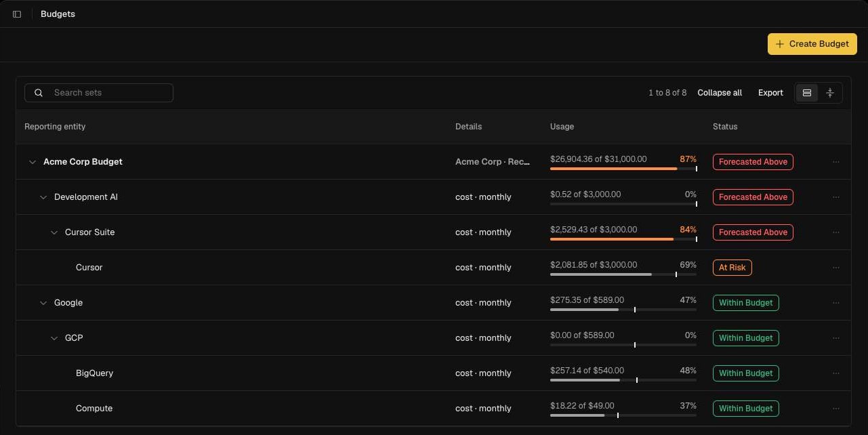868x435 pixels.
Task: Click the Within Budget badge for GCP
Action: pos(745,338)
